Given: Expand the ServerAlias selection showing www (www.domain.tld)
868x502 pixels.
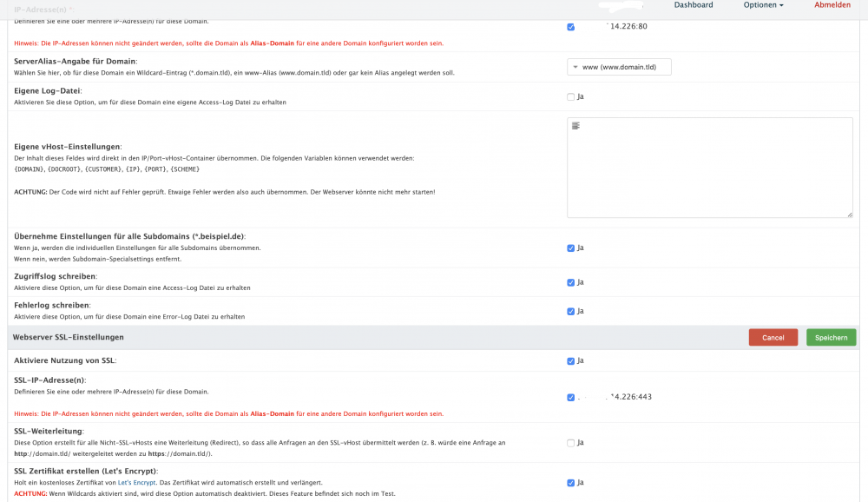Looking at the screenshot, I should pyautogui.click(x=618, y=66).
